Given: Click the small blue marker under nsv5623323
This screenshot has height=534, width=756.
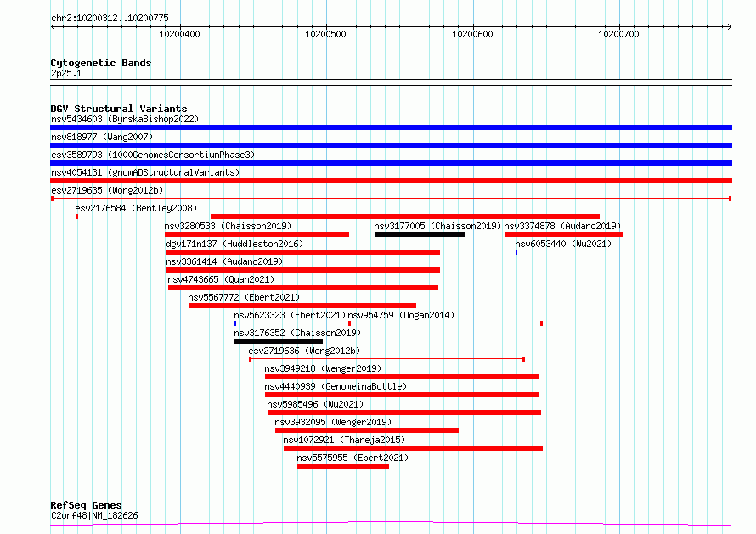Looking at the screenshot, I should [x=235, y=323].
